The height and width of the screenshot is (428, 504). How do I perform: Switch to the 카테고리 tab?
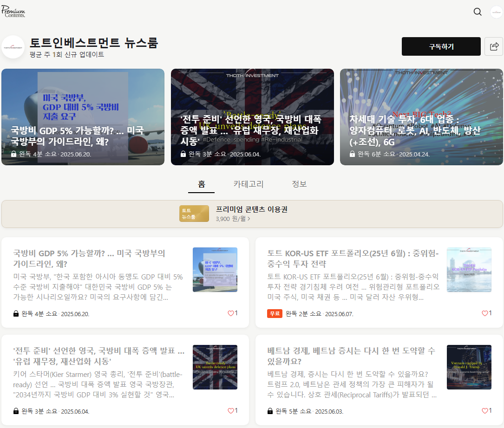click(x=248, y=184)
